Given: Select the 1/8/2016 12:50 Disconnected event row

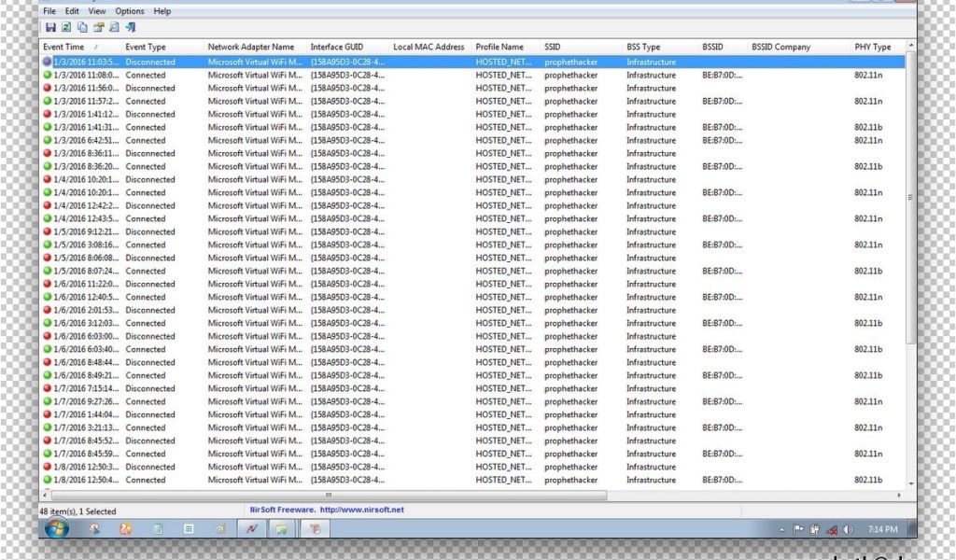Looking at the screenshot, I should (x=149, y=467).
